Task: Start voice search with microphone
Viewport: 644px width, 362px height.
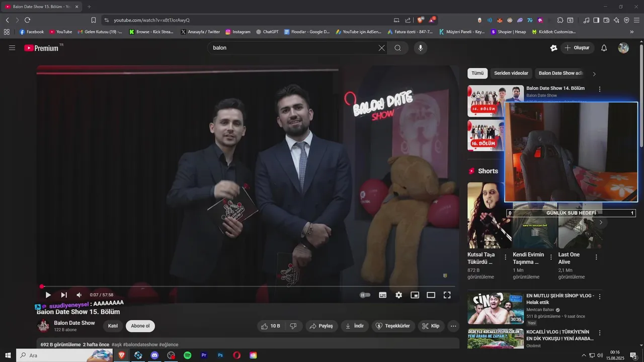Action: point(421,48)
